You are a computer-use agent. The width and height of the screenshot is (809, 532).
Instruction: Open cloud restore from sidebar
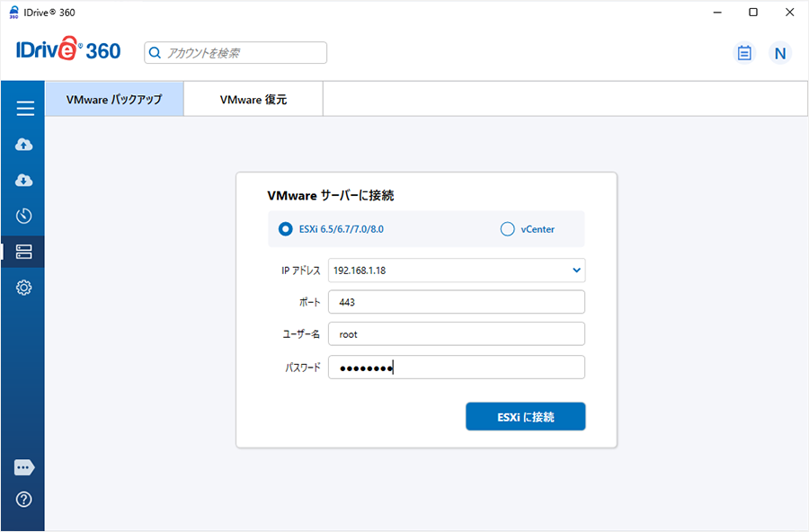coord(24,181)
